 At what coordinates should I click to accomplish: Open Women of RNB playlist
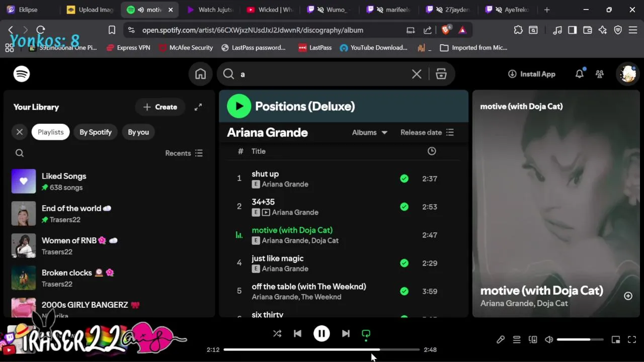click(x=109, y=246)
